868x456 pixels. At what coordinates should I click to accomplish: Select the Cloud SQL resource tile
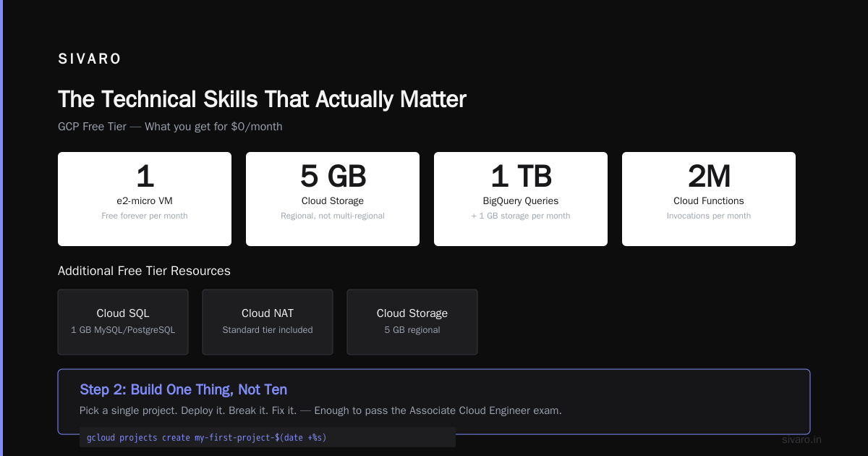[123, 322]
